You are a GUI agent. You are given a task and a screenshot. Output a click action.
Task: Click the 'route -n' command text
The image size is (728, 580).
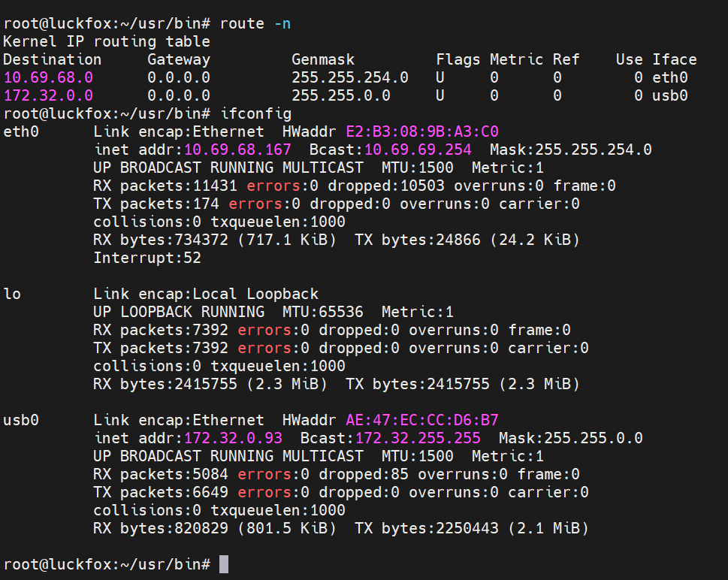click(255, 24)
